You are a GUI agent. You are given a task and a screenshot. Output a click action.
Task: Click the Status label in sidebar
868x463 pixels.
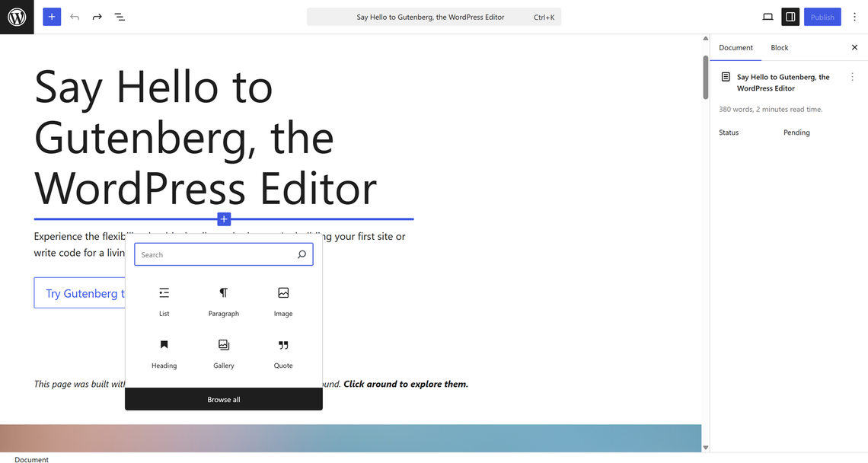tap(729, 133)
